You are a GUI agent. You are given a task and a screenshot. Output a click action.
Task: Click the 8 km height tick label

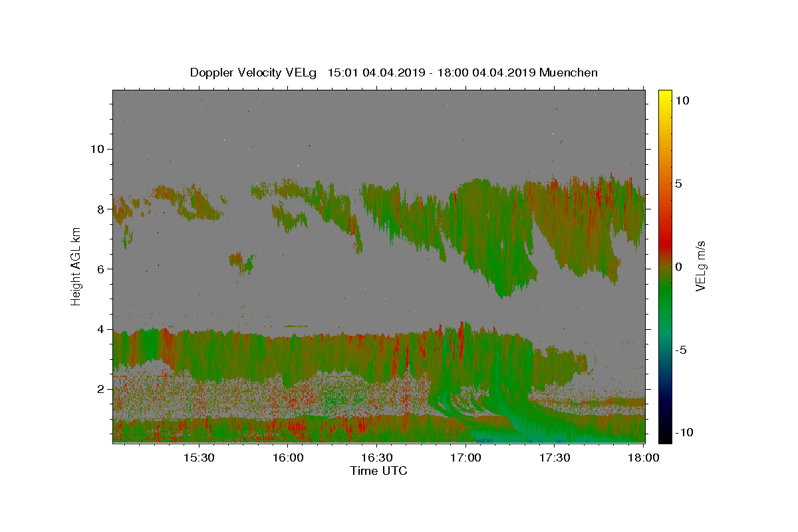(x=100, y=209)
